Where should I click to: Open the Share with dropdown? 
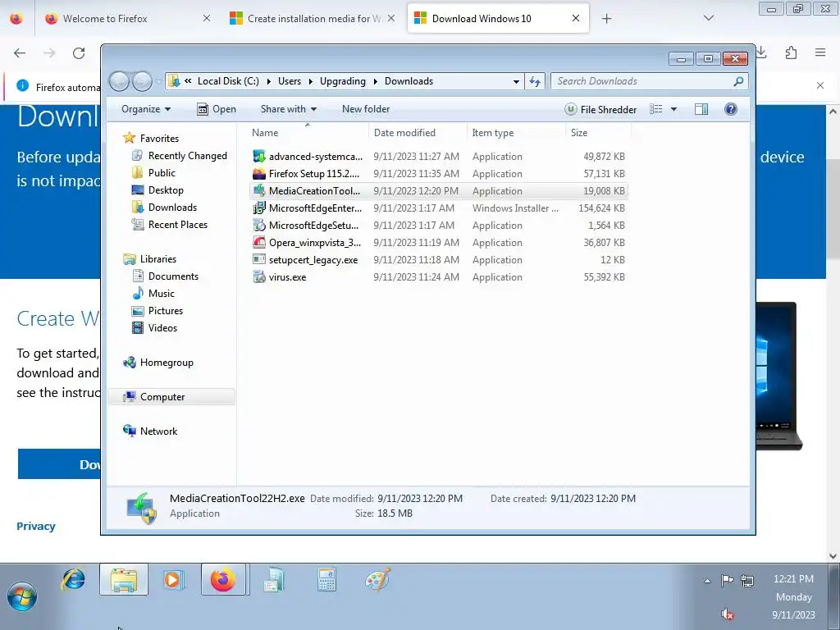click(288, 109)
